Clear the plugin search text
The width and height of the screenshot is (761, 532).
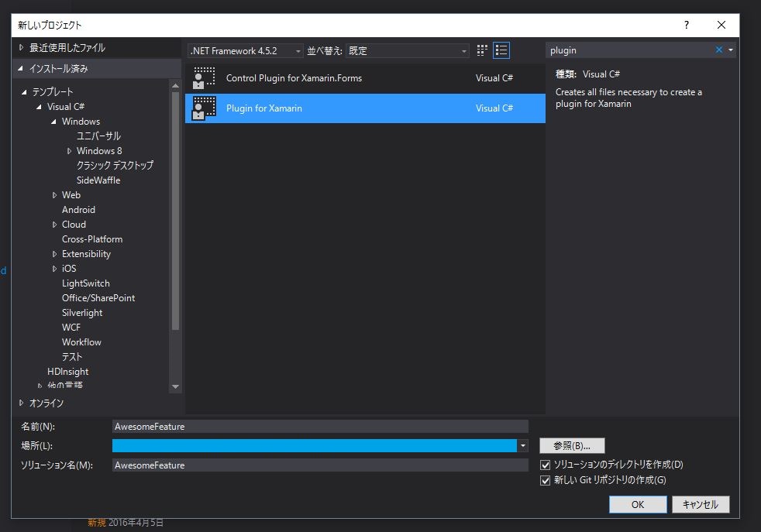(x=719, y=50)
